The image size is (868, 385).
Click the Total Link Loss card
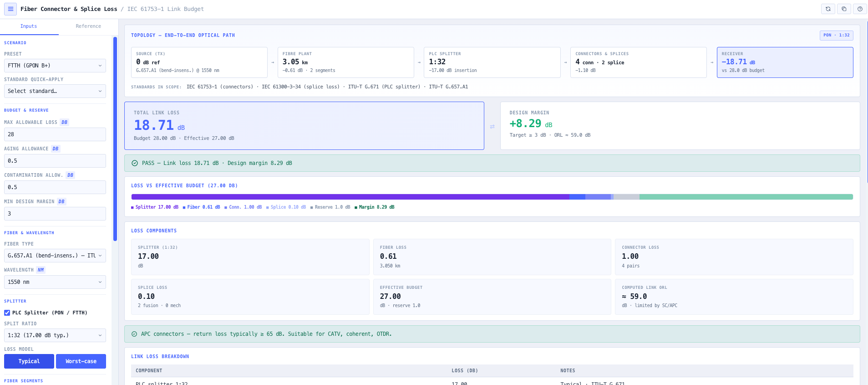point(304,126)
